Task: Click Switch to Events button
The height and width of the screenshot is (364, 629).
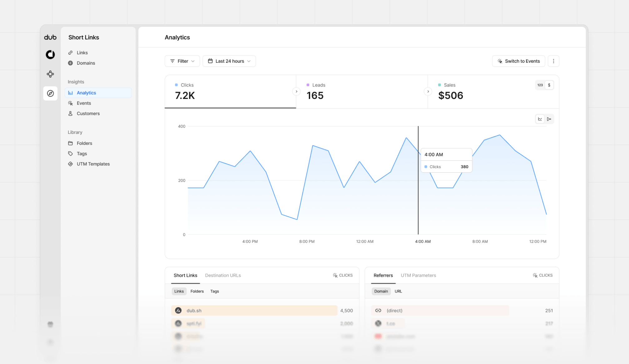Action: [x=518, y=61]
